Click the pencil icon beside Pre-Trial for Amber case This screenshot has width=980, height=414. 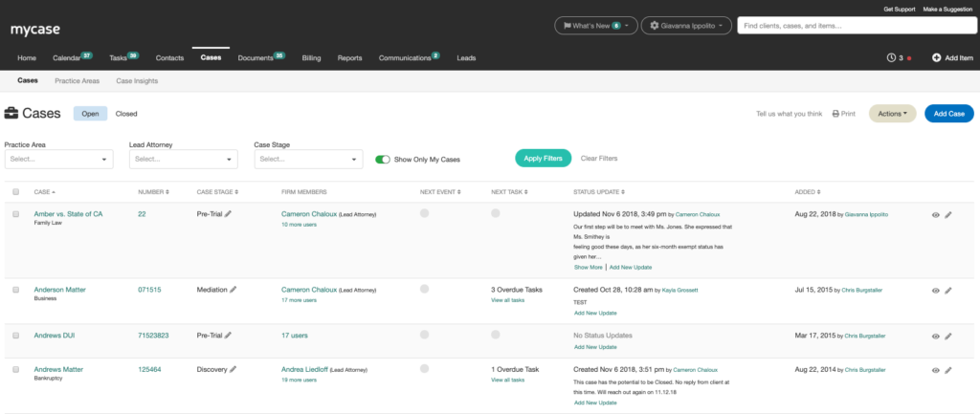pyautogui.click(x=228, y=214)
